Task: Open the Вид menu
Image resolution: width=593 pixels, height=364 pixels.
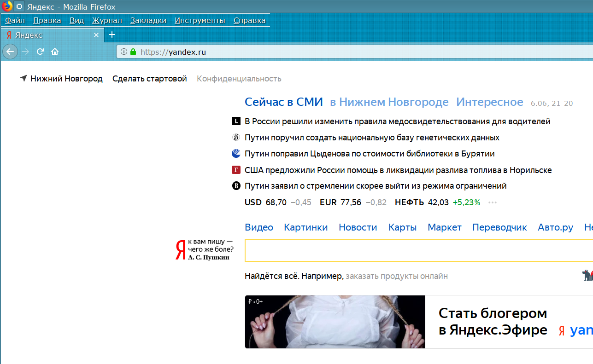Action: click(x=76, y=20)
